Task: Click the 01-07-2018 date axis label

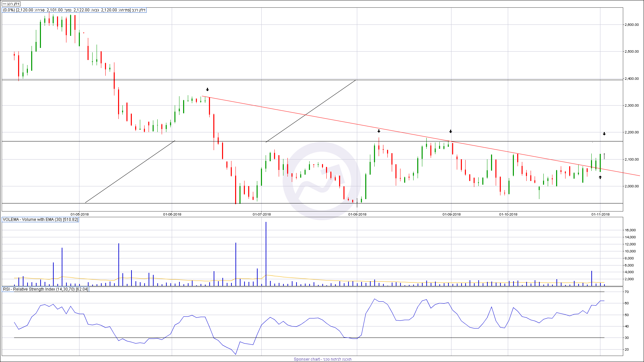Action: pyautogui.click(x=262, y=214)
